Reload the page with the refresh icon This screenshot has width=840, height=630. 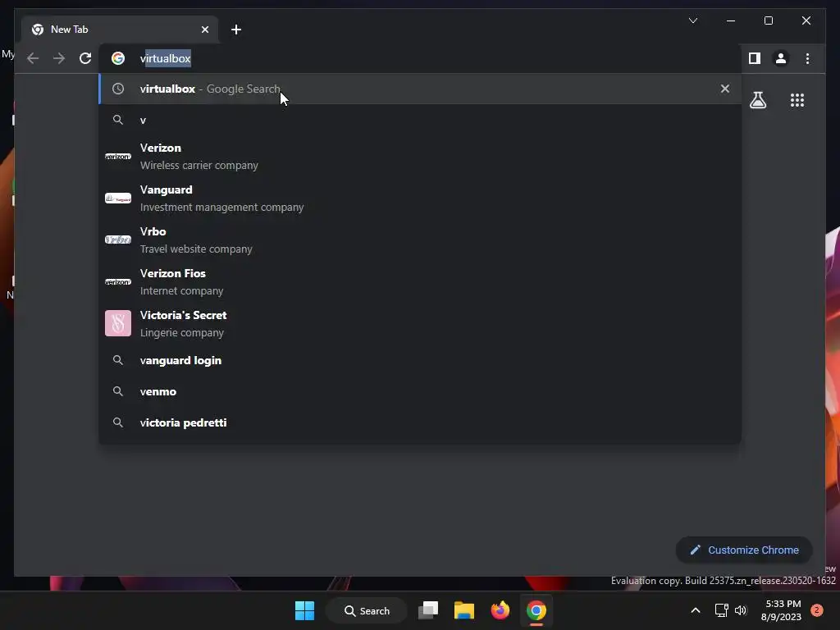click(x=85, y=58)
